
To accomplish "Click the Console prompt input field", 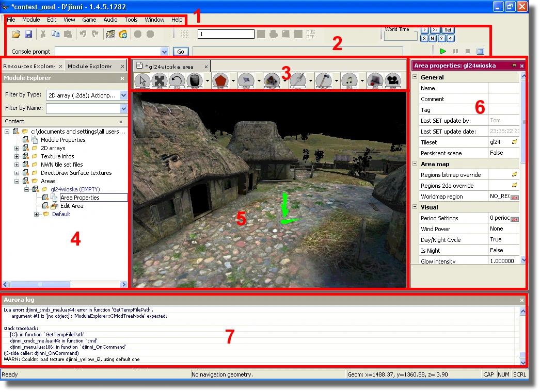I will [108, 52].
